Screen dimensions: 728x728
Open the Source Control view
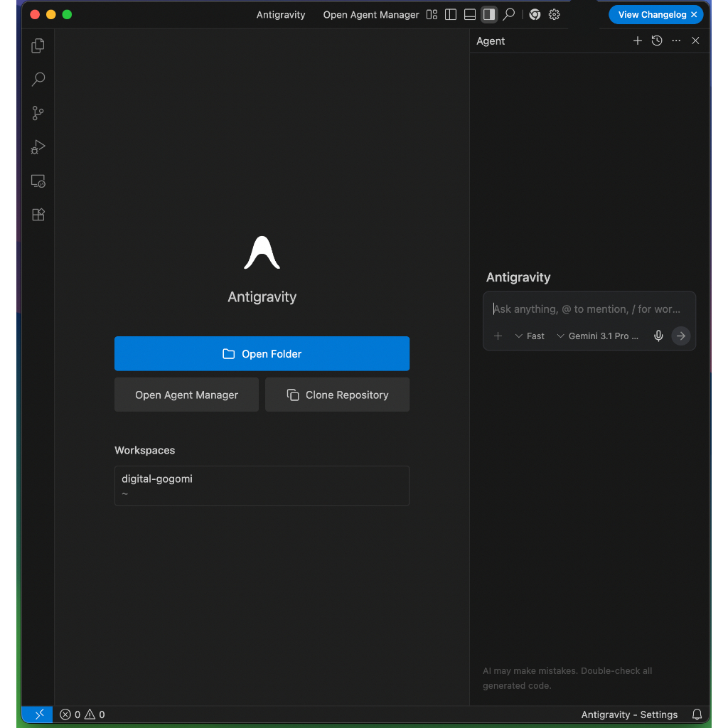[x=38, y=113]
